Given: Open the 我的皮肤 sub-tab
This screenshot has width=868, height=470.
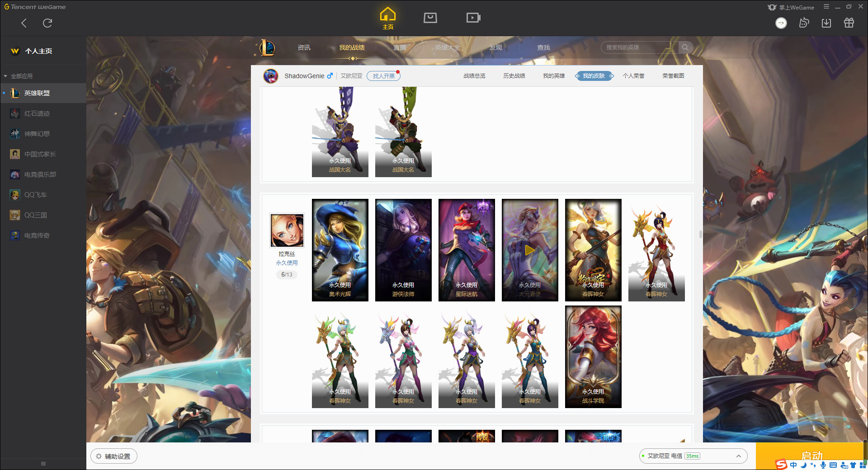Looking at the screenshot, I should 594,76.
